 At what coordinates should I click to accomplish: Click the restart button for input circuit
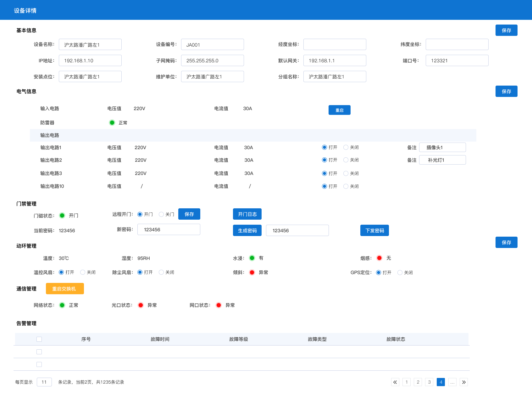tap(339, 110)
